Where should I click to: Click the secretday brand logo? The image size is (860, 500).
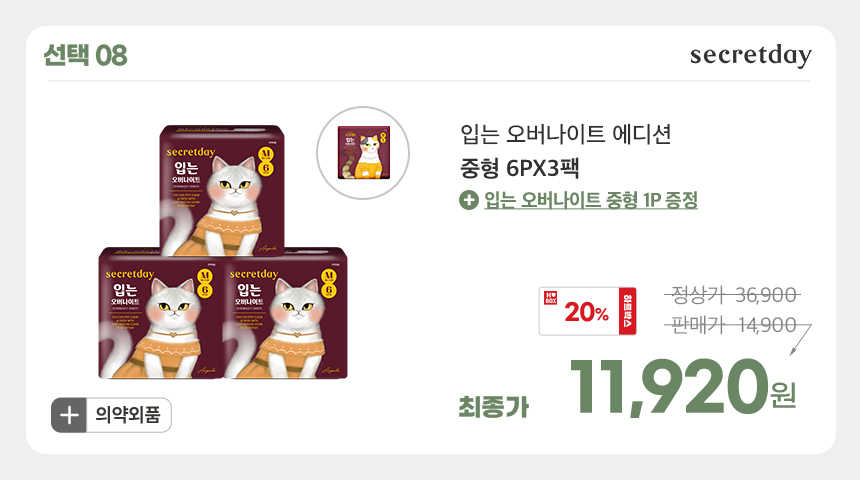pos(750,55)
